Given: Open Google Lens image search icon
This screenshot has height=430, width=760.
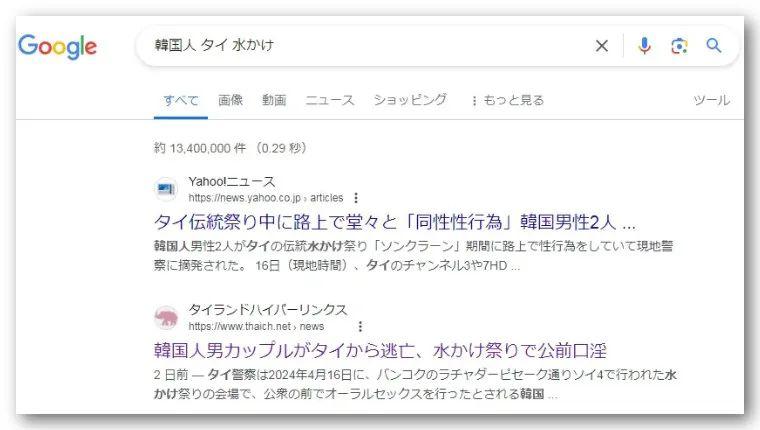Looking at the screenshot, I should (x=679, y=46).
